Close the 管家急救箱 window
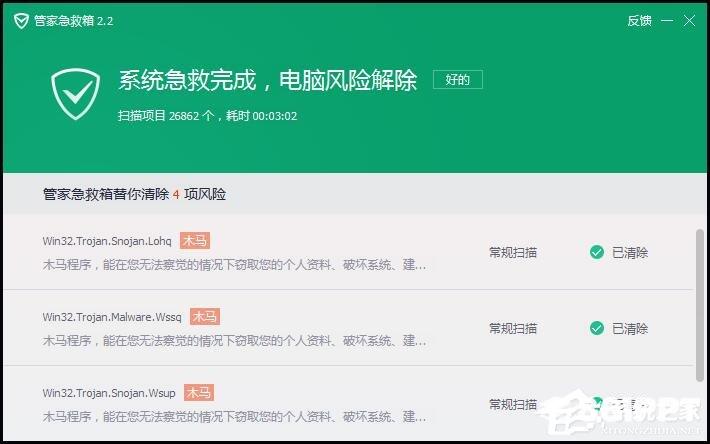This screenshot has height=444, width=710. coord(689,20)
